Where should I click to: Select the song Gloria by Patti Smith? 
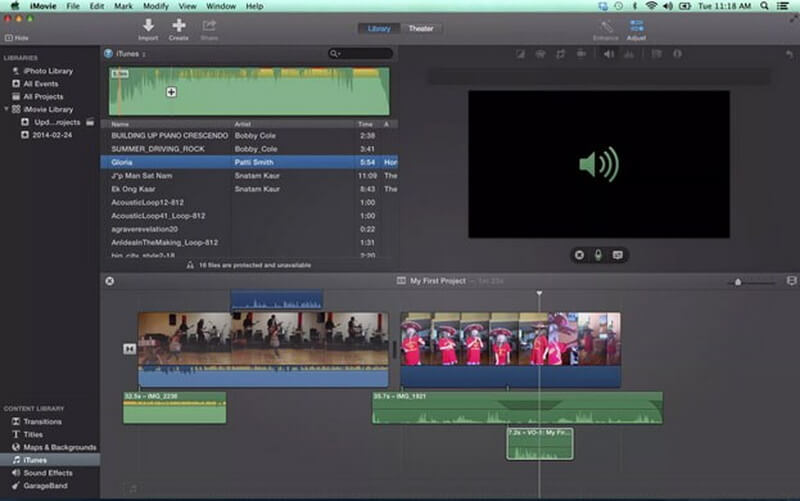pyautogui.click(x=249, y=162)
